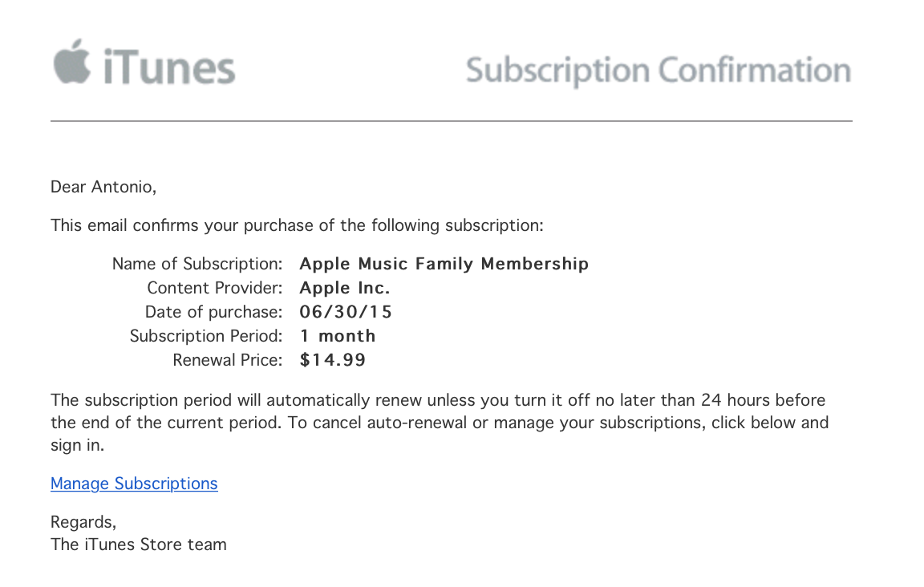The width and height of the screenshot is (924, 587).
Task: Click the Date of purchase label
Action: [x=213, y=312]
